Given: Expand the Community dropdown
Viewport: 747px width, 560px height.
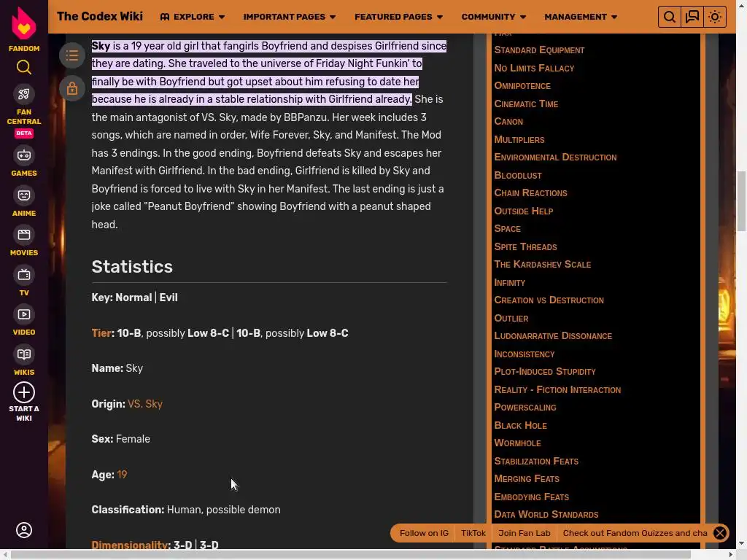Looking at the screenshot, I should coord(494,17).
